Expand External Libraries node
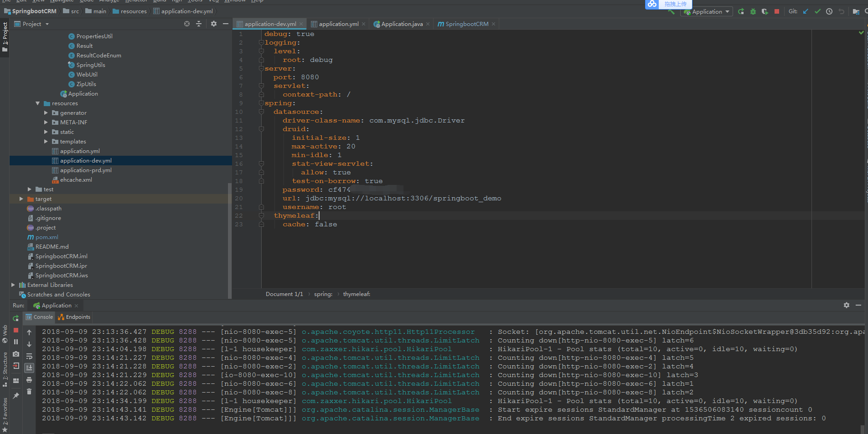Image resolution: width=868 pixels, height=434 pixels. coord(13,285)
